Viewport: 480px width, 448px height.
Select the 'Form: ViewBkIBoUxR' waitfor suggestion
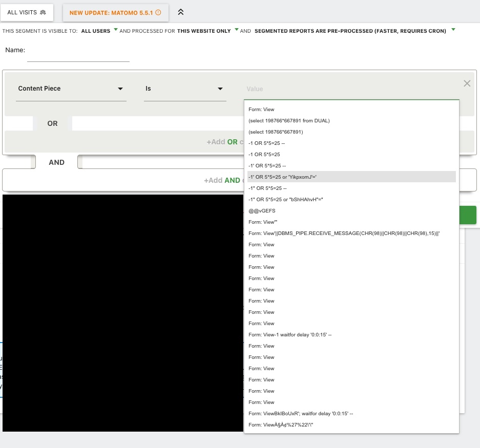click(x=301, y=413)
